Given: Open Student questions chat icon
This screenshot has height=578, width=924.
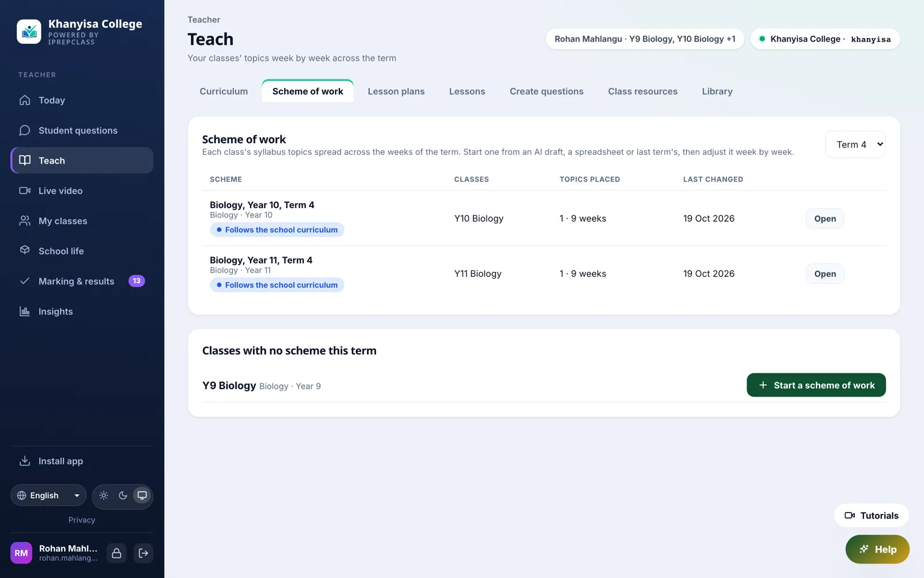Looking at the screenshot, I should coord(25,130).
